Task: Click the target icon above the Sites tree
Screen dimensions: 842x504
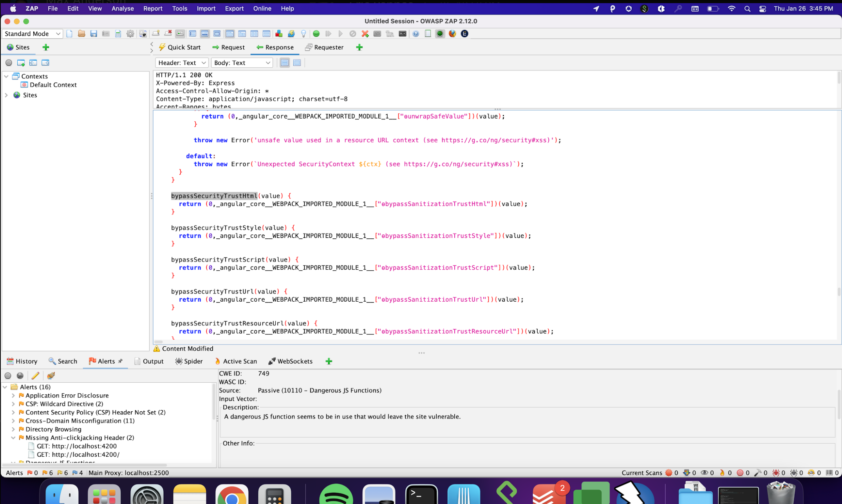Action: (8, 63)
